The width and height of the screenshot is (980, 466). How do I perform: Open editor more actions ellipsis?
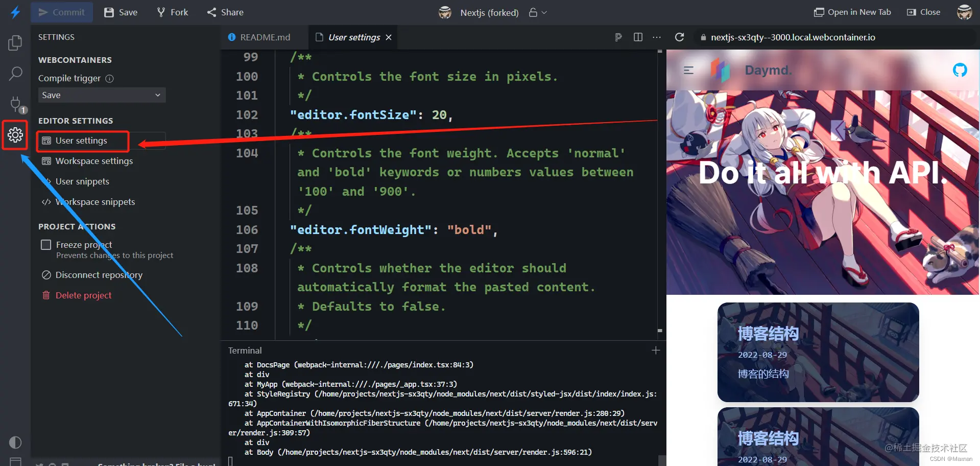657,37
